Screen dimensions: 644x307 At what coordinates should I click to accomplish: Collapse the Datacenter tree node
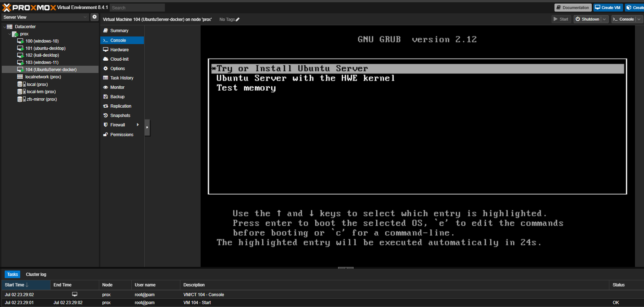pyautogui.click(x=4, y=27)
